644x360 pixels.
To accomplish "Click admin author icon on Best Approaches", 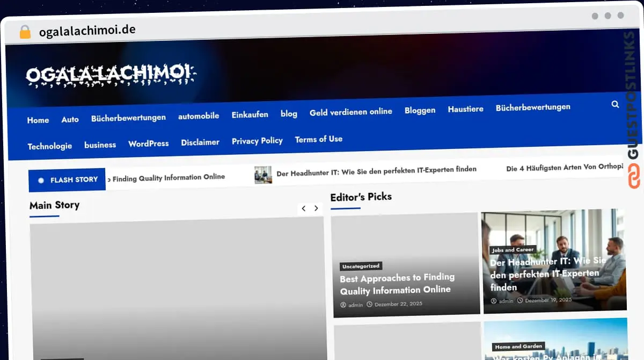I will point(343,305).
